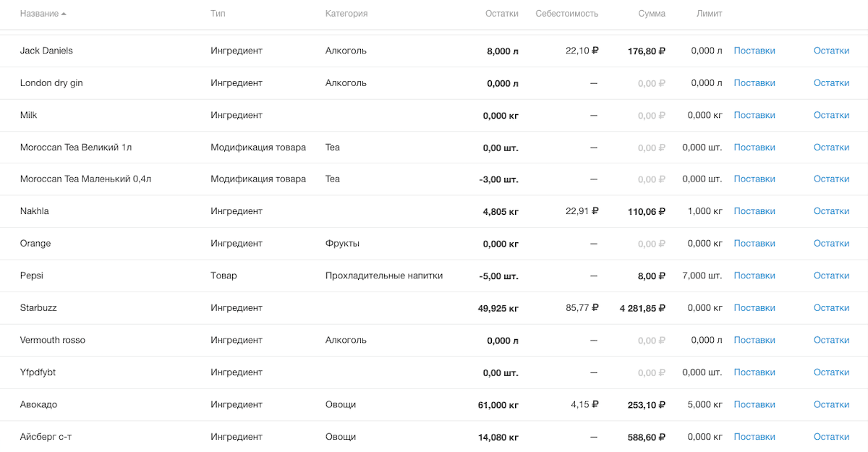
Task: Select the Vermouth rosso name cell
Action: tap(53, 340)
